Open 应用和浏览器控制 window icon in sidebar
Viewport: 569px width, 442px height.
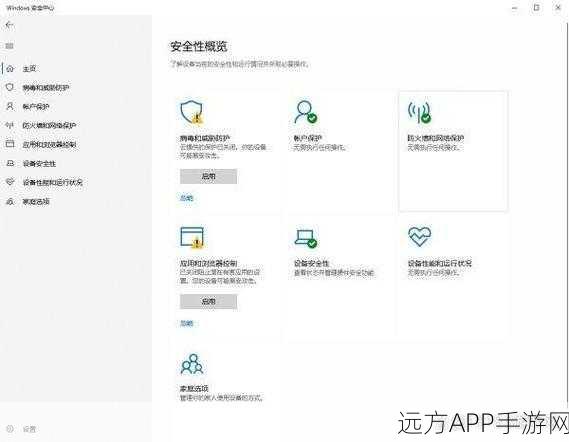[10, 144]
